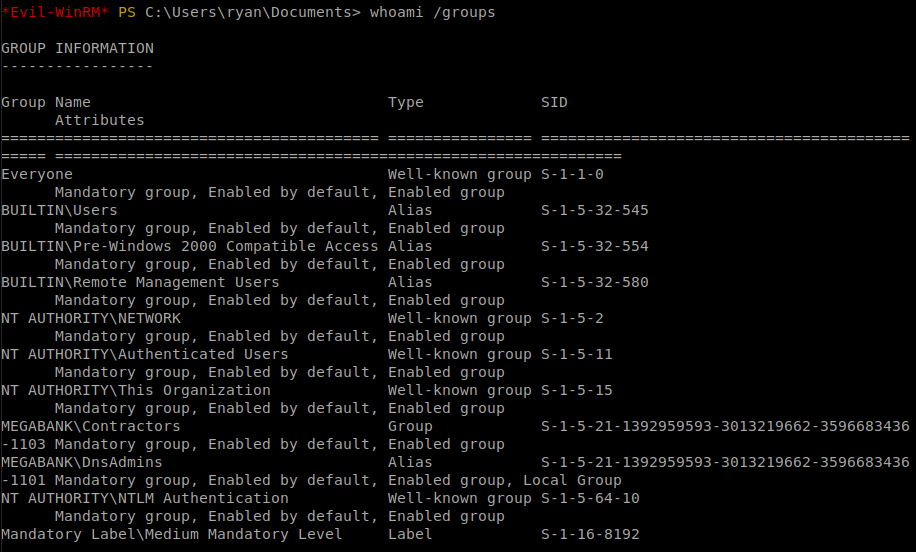This screenshot has width=916, height=552.
Task: Click the SID S-1-5-32-580
Action: pyautogui.click(x=594, y=282)
